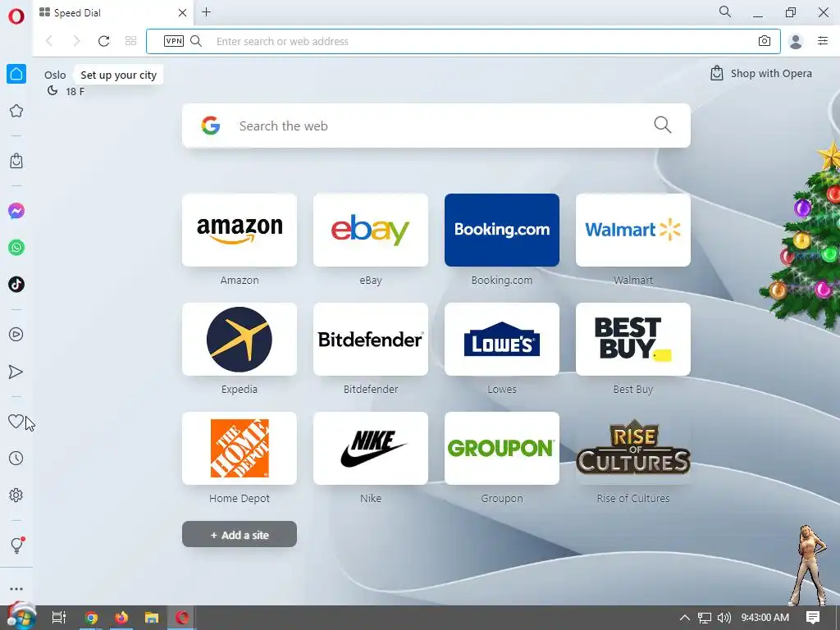Open the Walmart speed dial tile
Image resolution: width=840 pixels, height=630 pixels.
click(x=633, y=230)
